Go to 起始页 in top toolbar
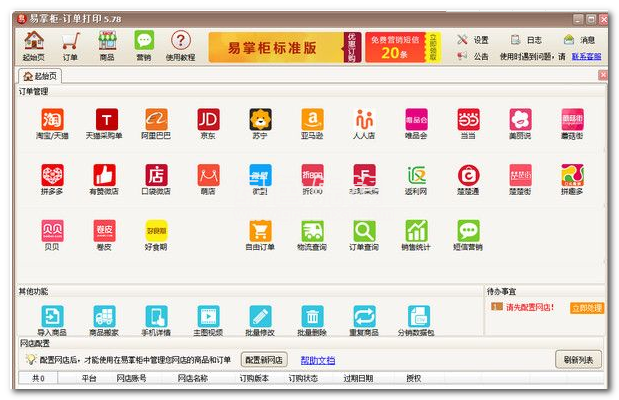 point(34,46)
